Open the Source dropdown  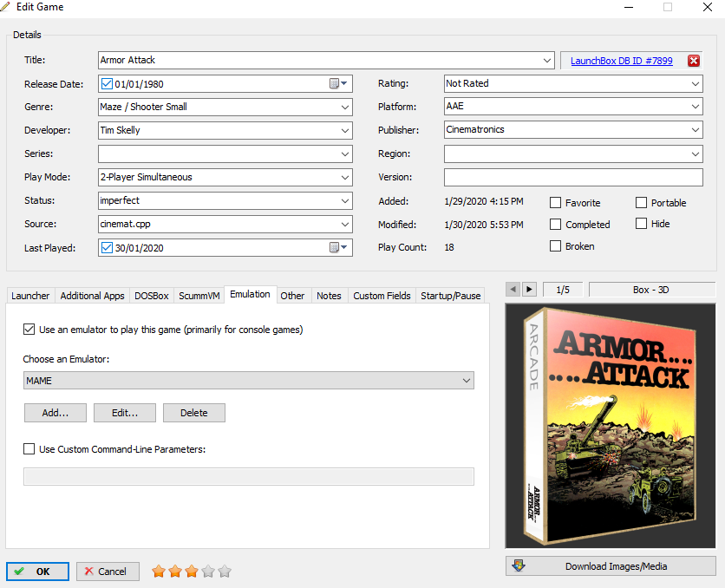[x=345, y=225]
